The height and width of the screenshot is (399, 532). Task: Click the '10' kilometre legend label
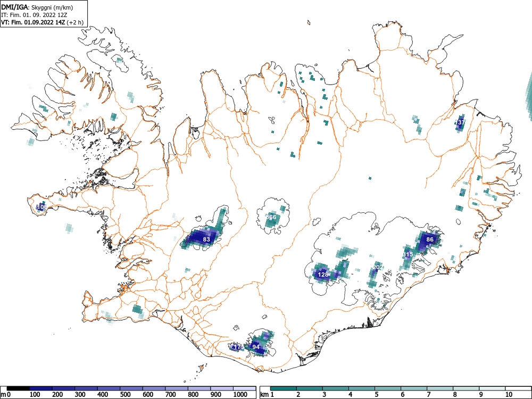click(x=508, y=395)
